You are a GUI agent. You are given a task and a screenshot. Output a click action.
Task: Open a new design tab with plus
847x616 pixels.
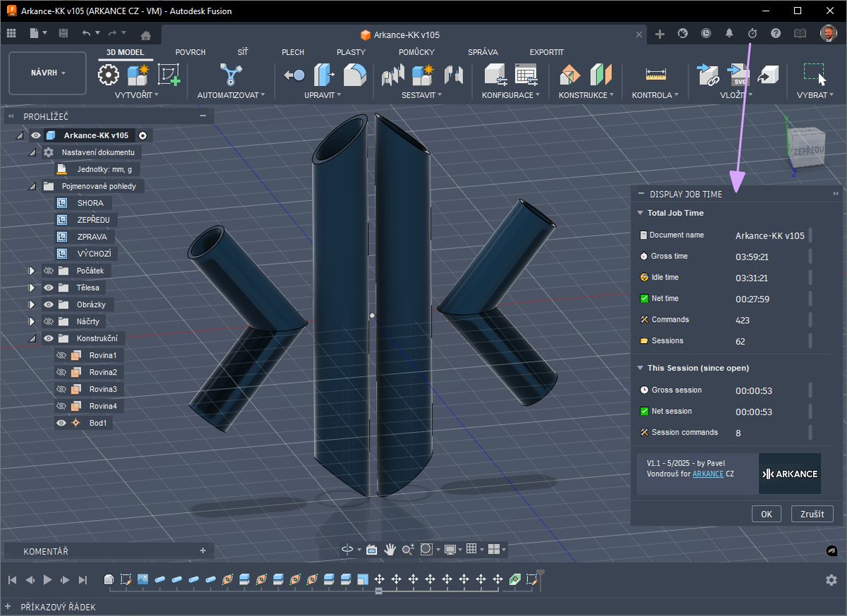[660, 34]
